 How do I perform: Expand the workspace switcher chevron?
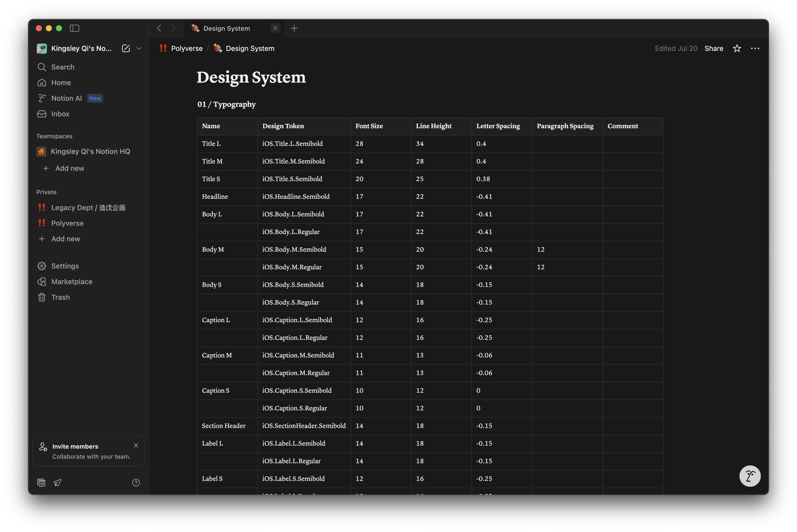point(139,49)
